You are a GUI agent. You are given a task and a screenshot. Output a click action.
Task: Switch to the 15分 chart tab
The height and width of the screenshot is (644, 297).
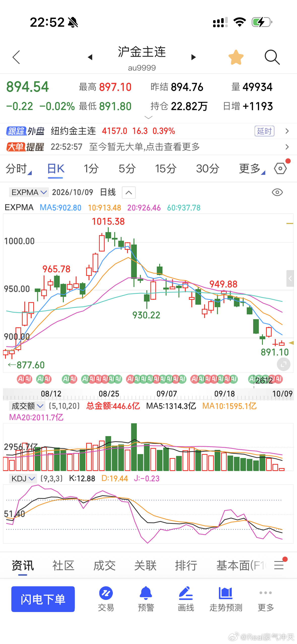(x=166, y=169)
